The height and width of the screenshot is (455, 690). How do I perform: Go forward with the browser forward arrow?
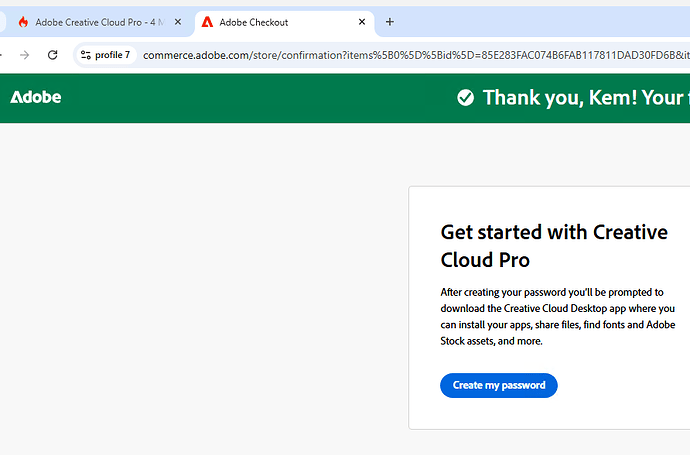[25, 55]
